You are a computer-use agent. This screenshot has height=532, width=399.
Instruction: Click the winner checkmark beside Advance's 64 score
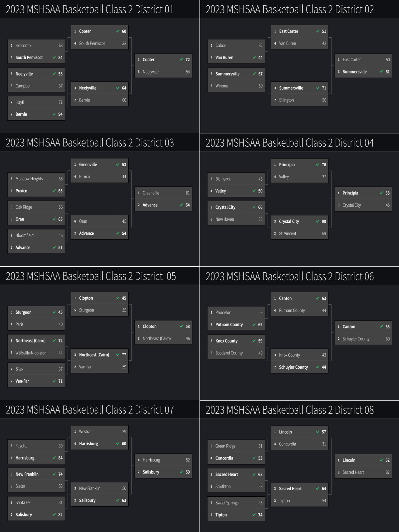(181, 205)
